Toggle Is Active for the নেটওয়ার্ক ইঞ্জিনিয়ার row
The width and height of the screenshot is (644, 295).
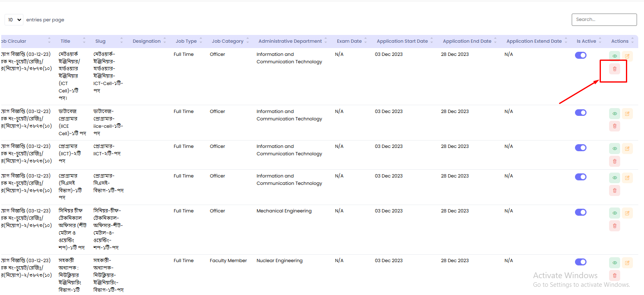[x=580, y=55]
